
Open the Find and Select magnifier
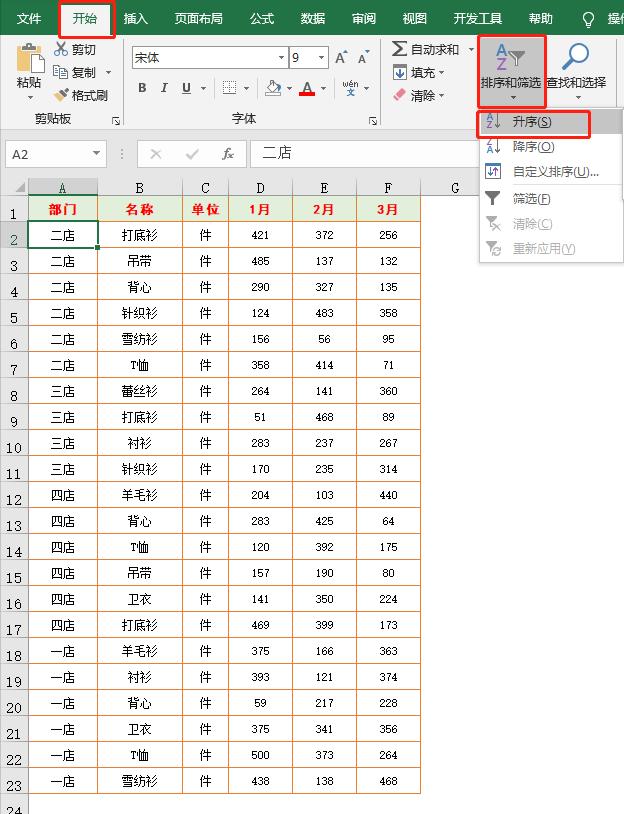point(575,58)
